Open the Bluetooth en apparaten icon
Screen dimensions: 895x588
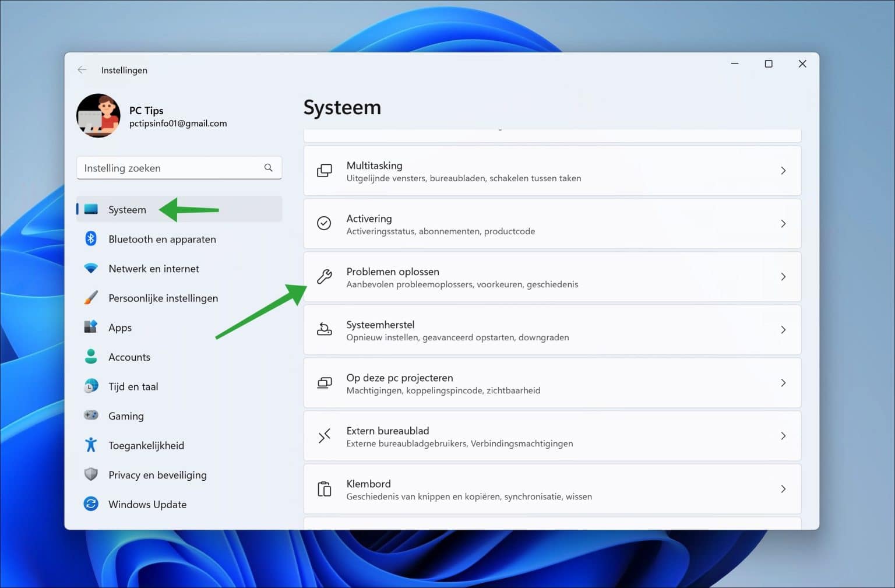pyautogui.click(x=91, y=239)
